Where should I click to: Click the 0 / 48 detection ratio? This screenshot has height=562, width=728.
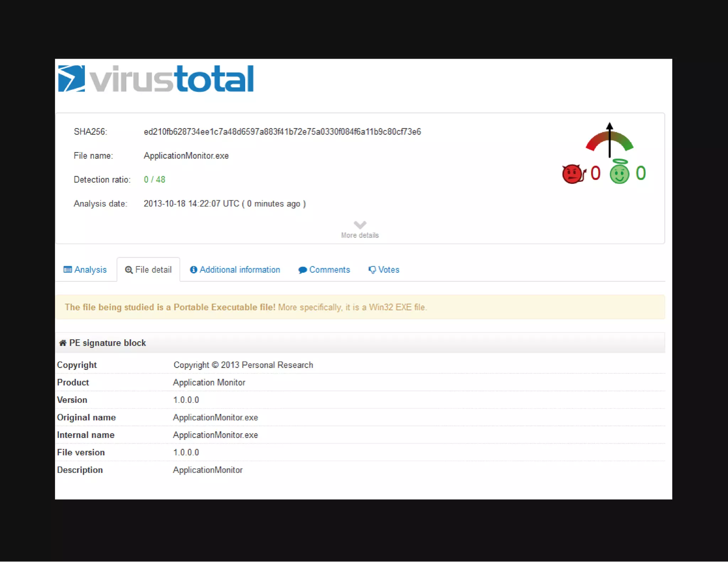click(x=154, y=179)
